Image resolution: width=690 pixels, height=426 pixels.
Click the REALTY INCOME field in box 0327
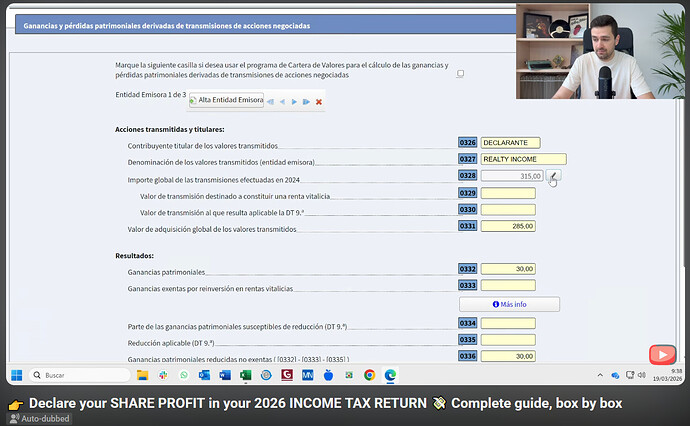(523, 159)
